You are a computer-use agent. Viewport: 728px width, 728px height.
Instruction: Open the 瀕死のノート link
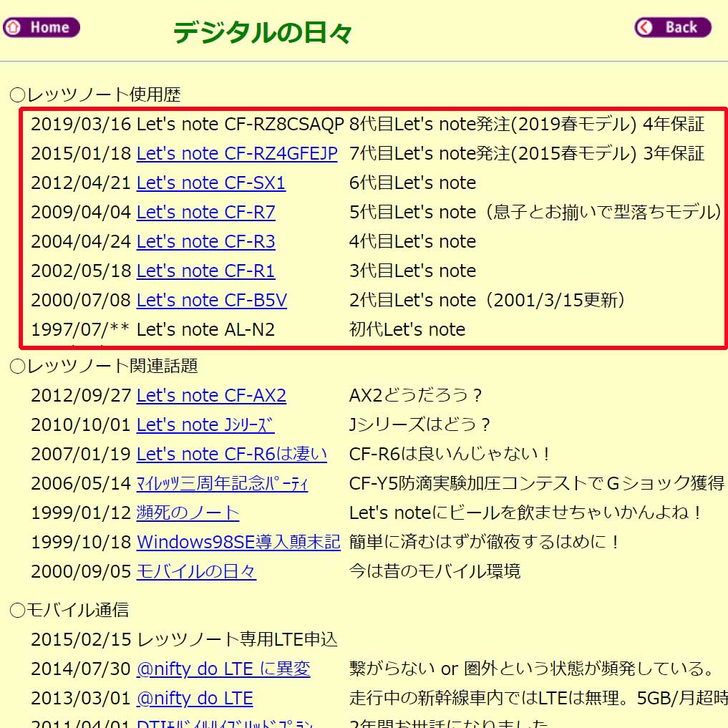(x=188, y=513)
